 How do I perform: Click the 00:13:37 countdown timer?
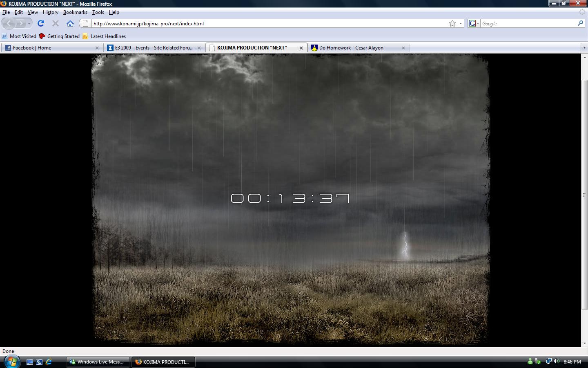click(290, 198)
